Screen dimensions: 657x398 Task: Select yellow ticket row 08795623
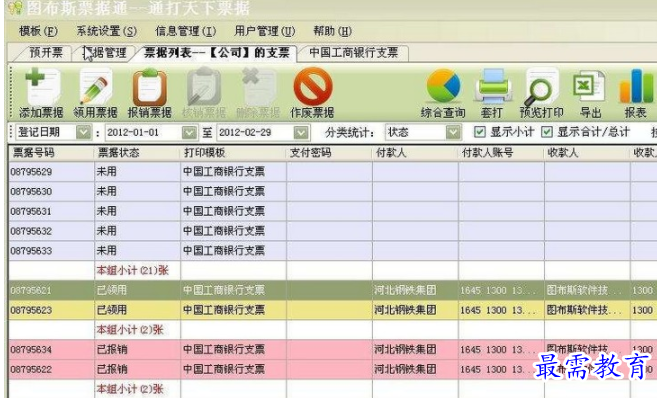[333, 310]
